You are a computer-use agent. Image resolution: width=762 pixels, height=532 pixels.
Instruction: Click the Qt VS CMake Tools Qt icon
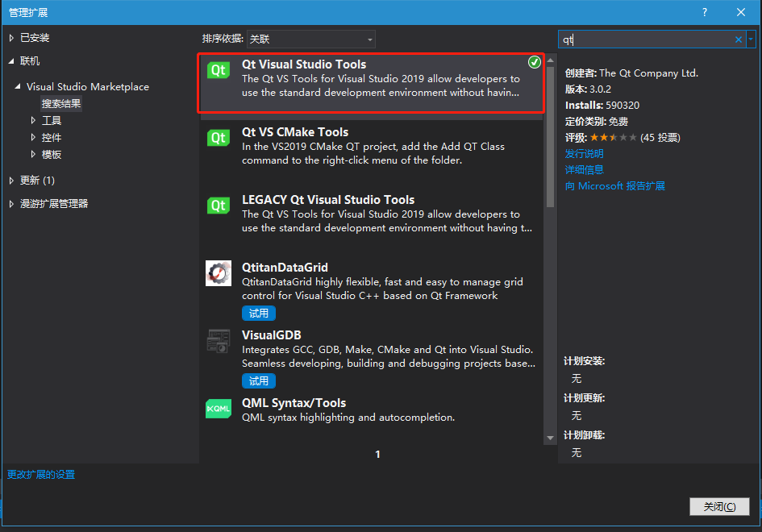pyautogui.click(x=219, y=138)
